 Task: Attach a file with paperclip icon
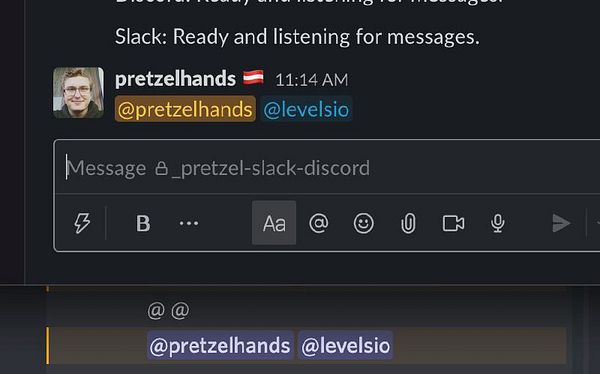pyautogui.click(x=408, y=223)
